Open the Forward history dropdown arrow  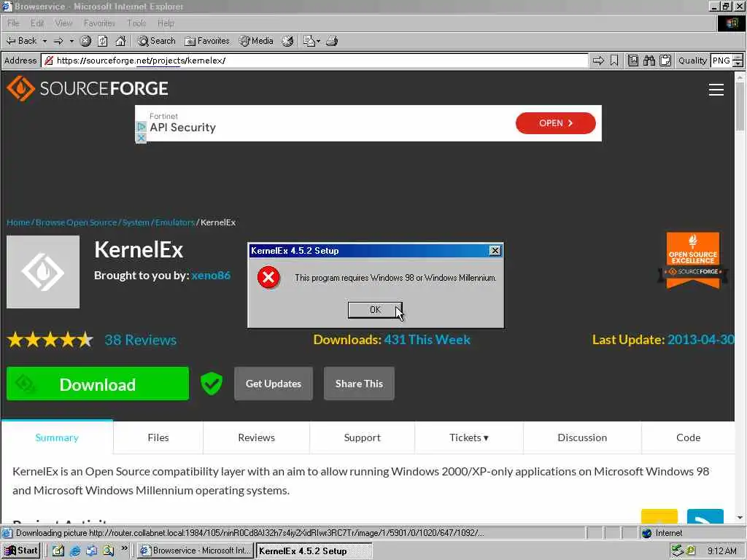pos(71,41)
